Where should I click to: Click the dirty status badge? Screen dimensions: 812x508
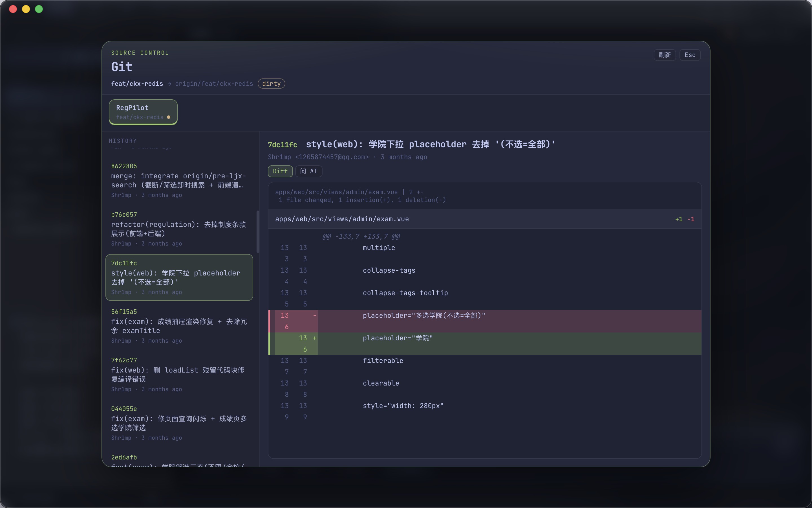[271, 84]
